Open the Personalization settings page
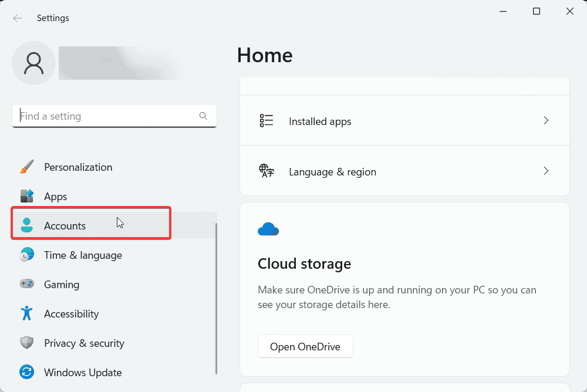 pyautogui.click(x=114, y=167)
